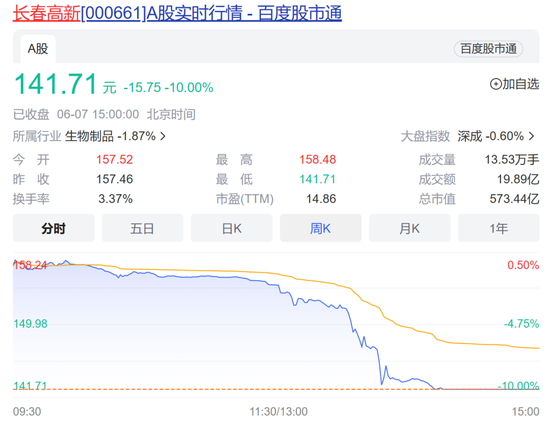
Task: Click the 生物制品 -1.87% industry text
Action: pos(110,136)
